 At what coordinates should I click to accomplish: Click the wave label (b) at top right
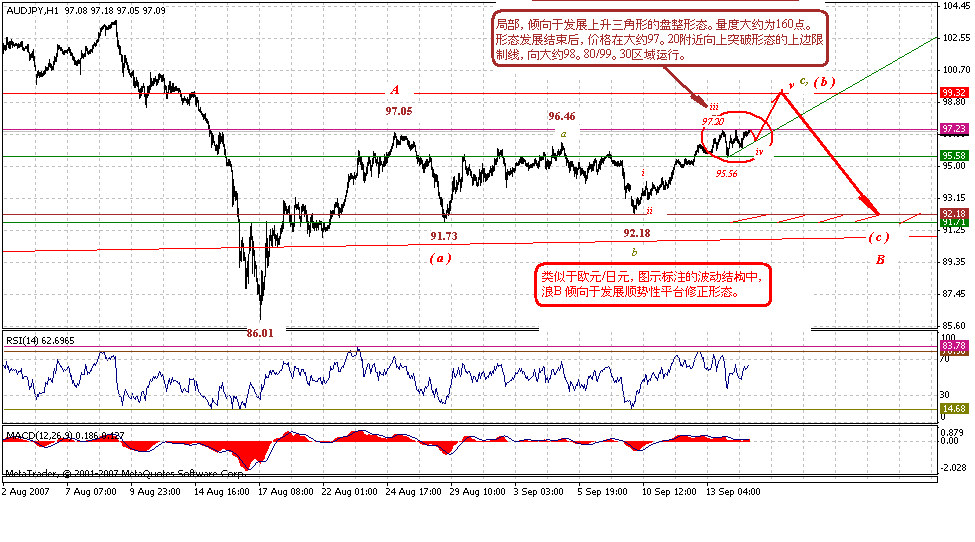click(x=825, y=81)
